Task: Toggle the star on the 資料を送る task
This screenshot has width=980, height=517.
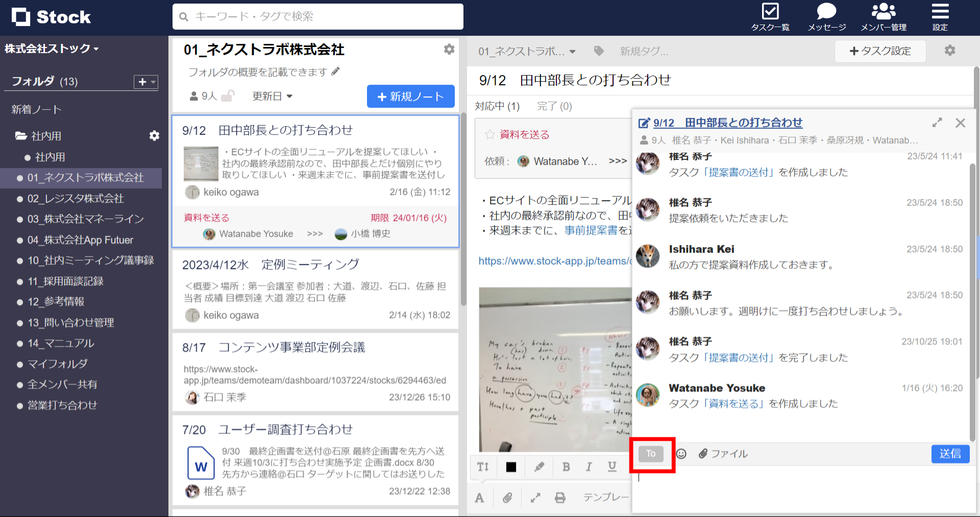Action: pyautogui.click(x=491, y=134)
